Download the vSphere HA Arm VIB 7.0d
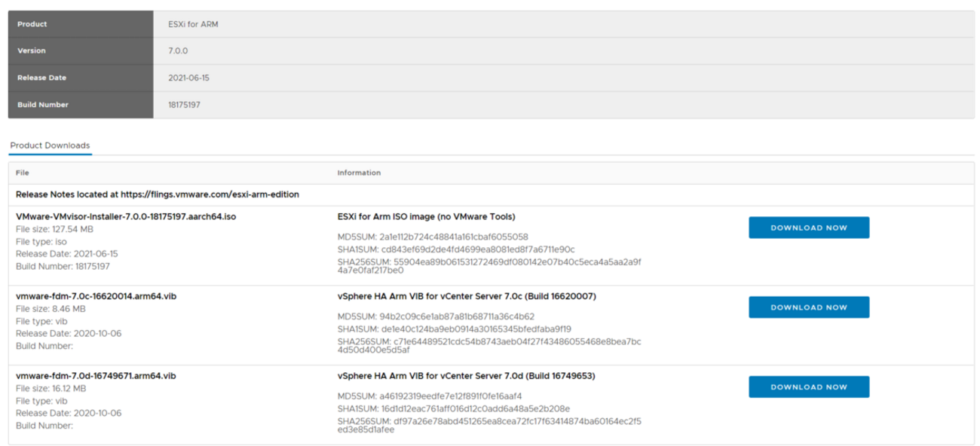Image resolution: width=980 pixels, height=446 pixels. (808, 386)
